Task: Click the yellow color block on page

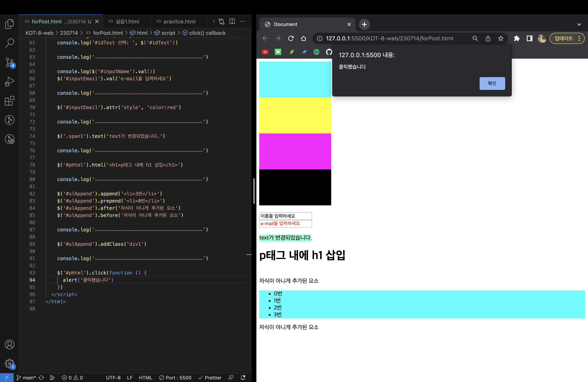Action: [x=295, y=115]
